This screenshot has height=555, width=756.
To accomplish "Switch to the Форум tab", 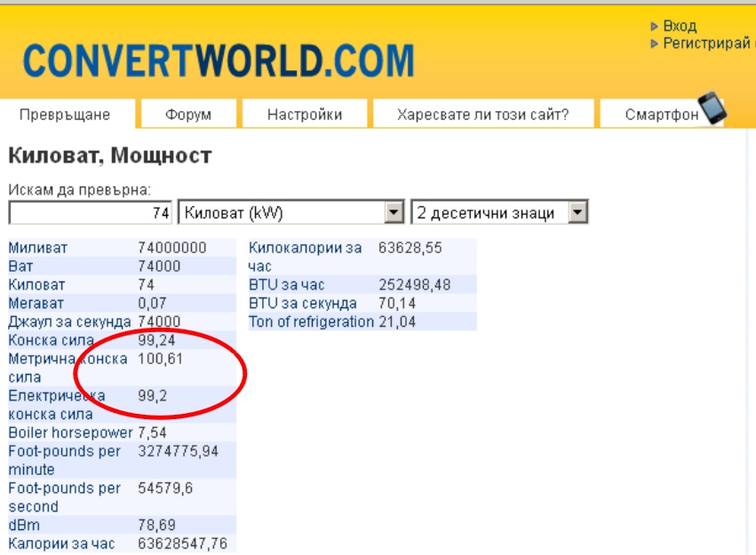I will 188,115.
